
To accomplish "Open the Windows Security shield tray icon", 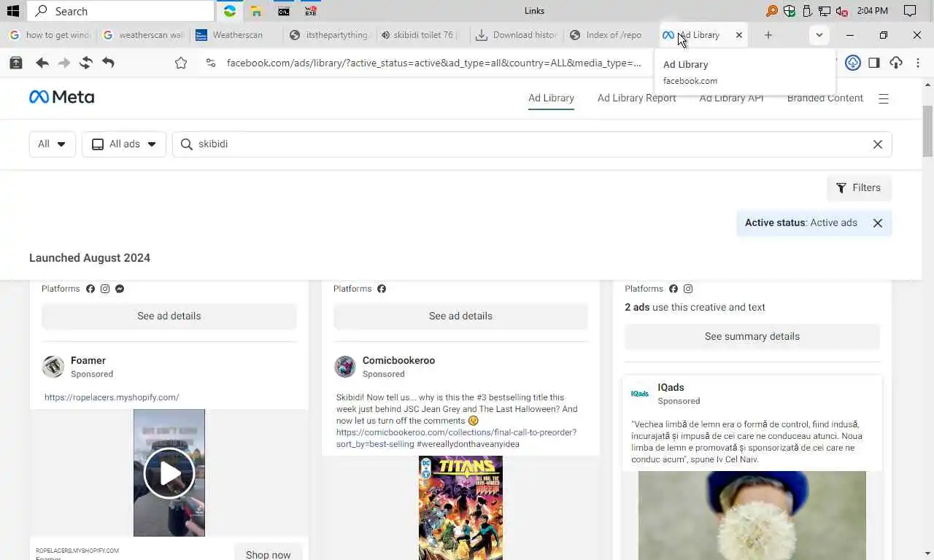I will pos(790,11).
